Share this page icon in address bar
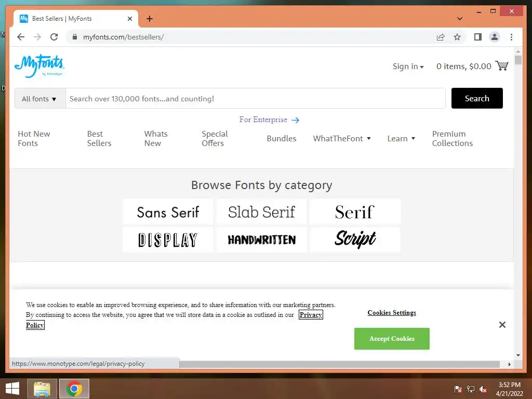 click(x=441, y=37)
